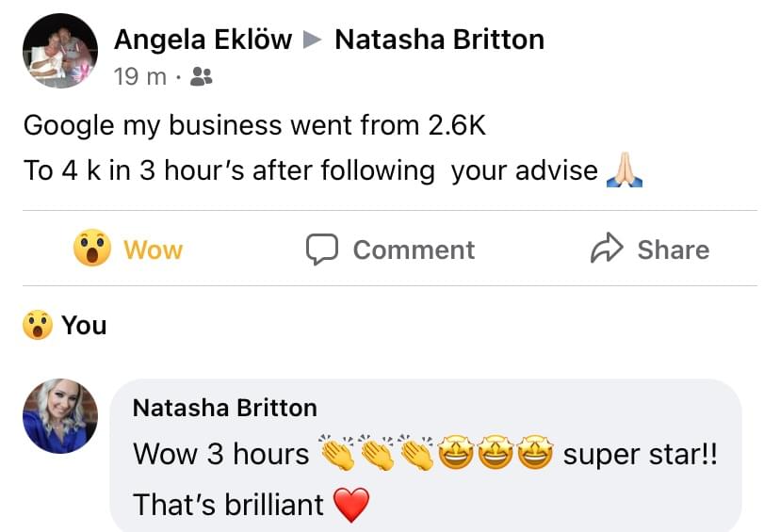780x532 pixels.
Task: Open Natasha Britton's profile from the post header
Action: 439,40
